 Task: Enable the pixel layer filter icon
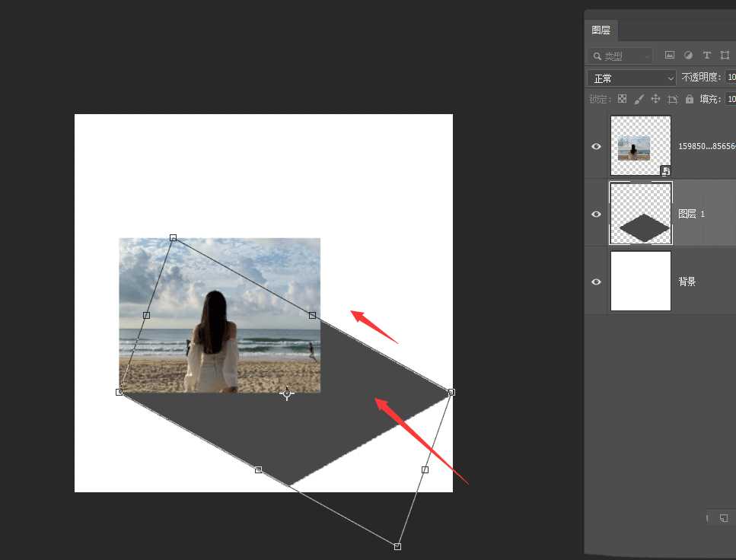pos(670,56)
